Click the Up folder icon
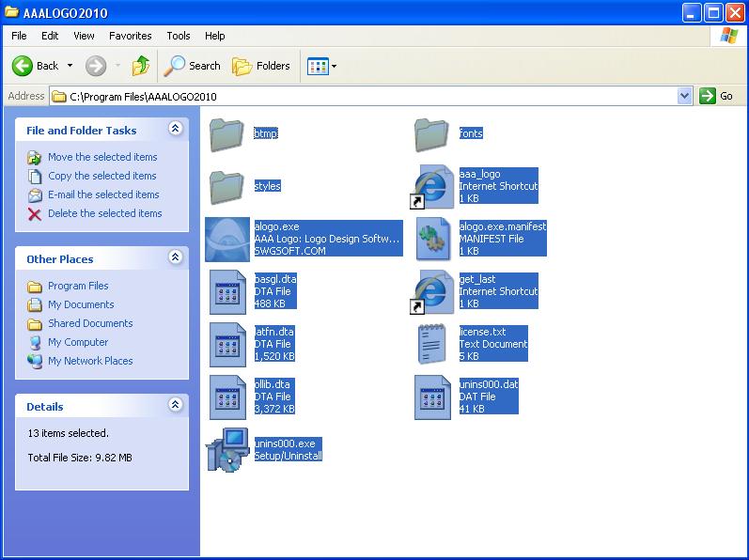749x560 pixels. pos(140,66)
